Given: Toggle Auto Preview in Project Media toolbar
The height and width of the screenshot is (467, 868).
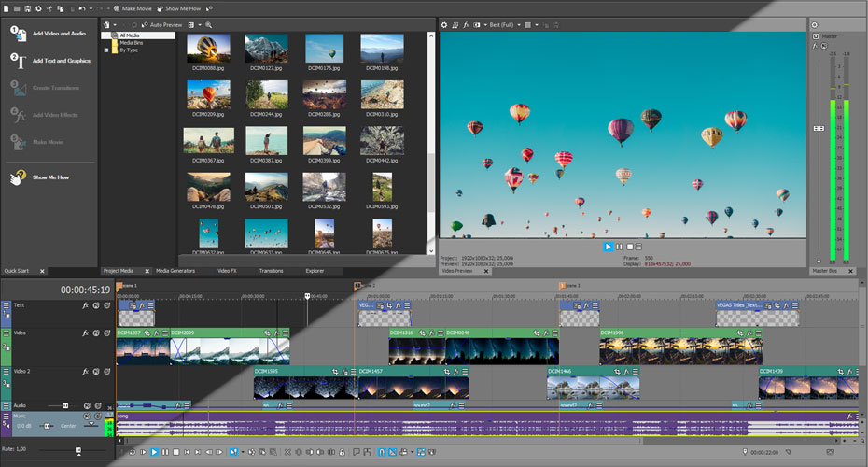Looking at the screenshot, I should 161,25.
